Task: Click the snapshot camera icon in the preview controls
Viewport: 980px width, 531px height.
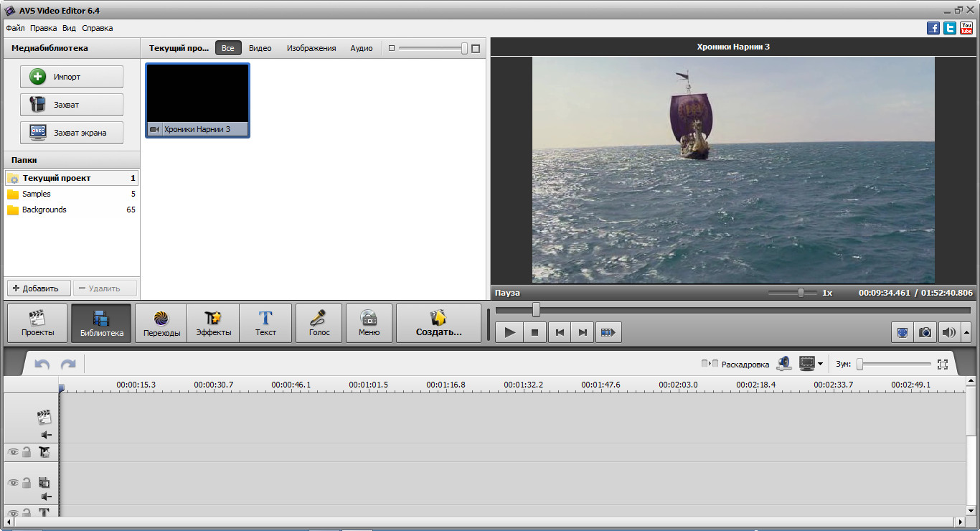Action: [925, 332]
